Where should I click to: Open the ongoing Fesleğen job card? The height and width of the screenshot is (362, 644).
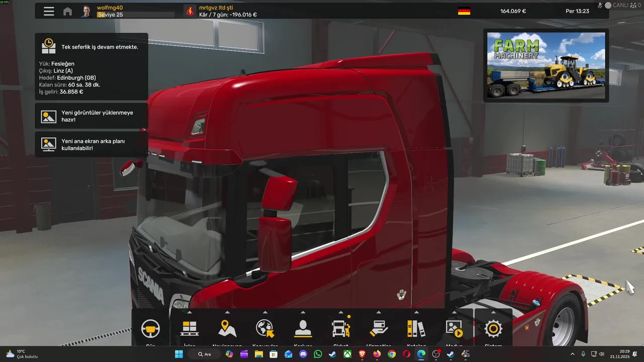click(x=92, y=66)
